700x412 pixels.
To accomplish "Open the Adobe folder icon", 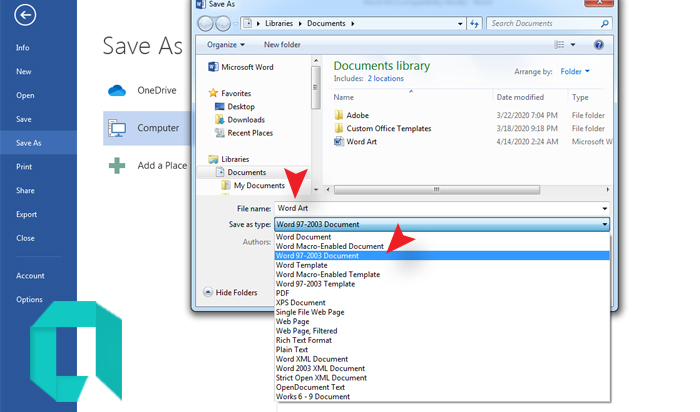I will click(339, 115).
